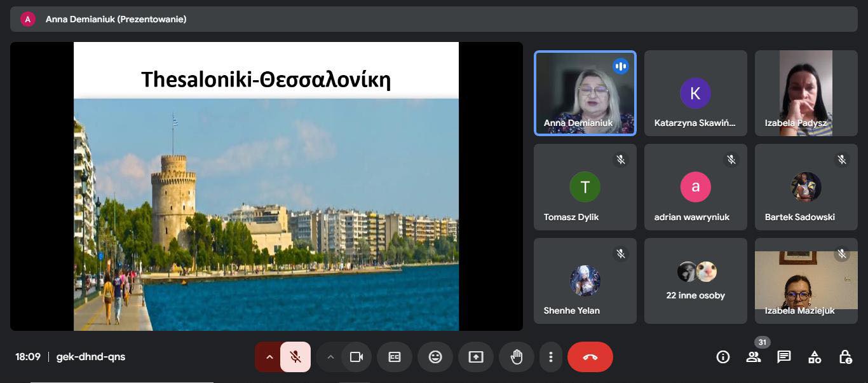Send an emoji reaction
The width and height of the screenshot is (868, 383).
tap(435, 357)
